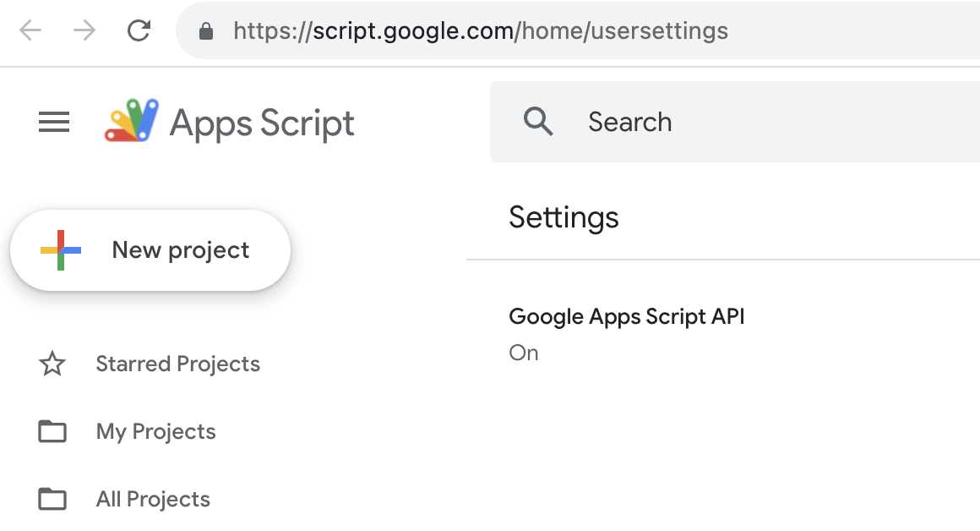The width and height of the screenshot is (980, 531).
Task: Click the URL in address bar
Action: pyautogui.click(x=481, y=30)
